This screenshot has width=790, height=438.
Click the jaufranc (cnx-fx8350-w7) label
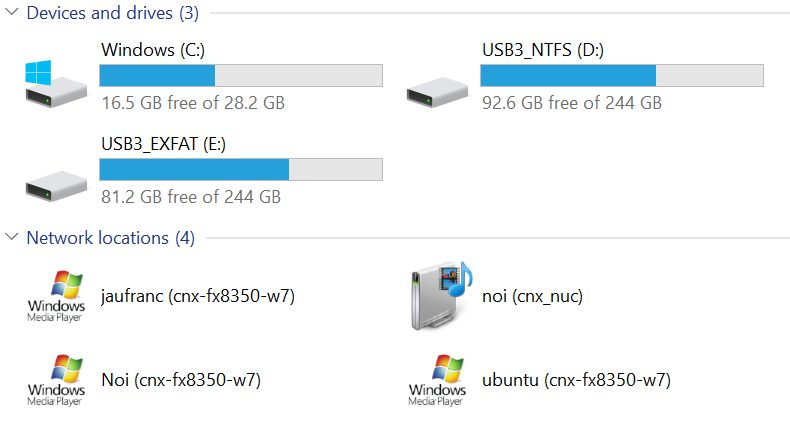coord(198,296)
